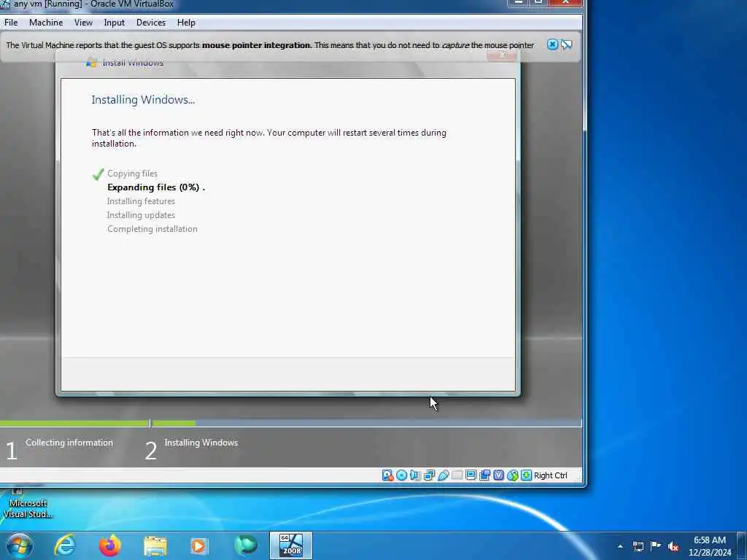Click the Copying files step text
Image resolution: width=747 pixels, height=560 pixels.
pos(133,174)
